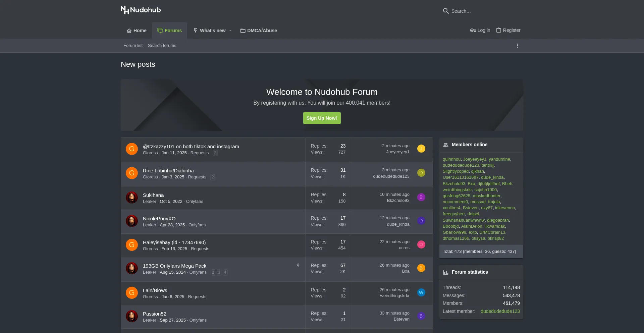Click Gioress avatar on Lain/Blows thread
The height and width of the screenshot is (333, 644).
coord(132,293)
